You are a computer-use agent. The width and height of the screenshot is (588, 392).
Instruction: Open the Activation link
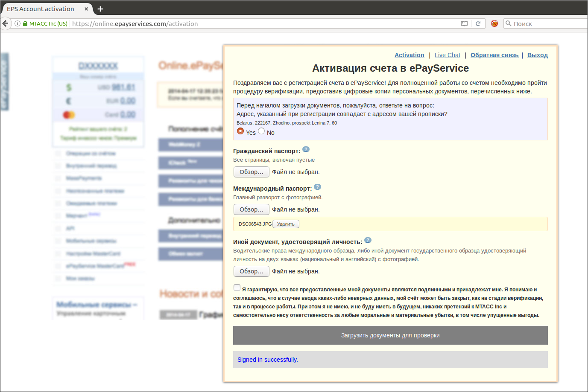pyautogui.click(x=409, y=55)
